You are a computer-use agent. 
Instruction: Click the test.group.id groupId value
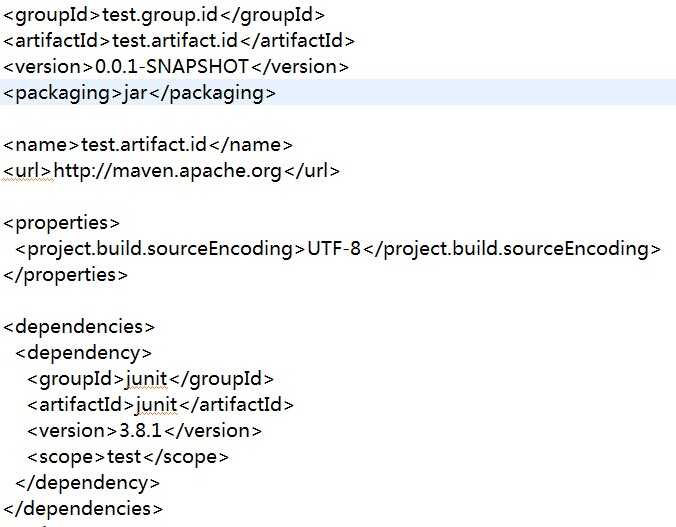[x=160, y=16]
